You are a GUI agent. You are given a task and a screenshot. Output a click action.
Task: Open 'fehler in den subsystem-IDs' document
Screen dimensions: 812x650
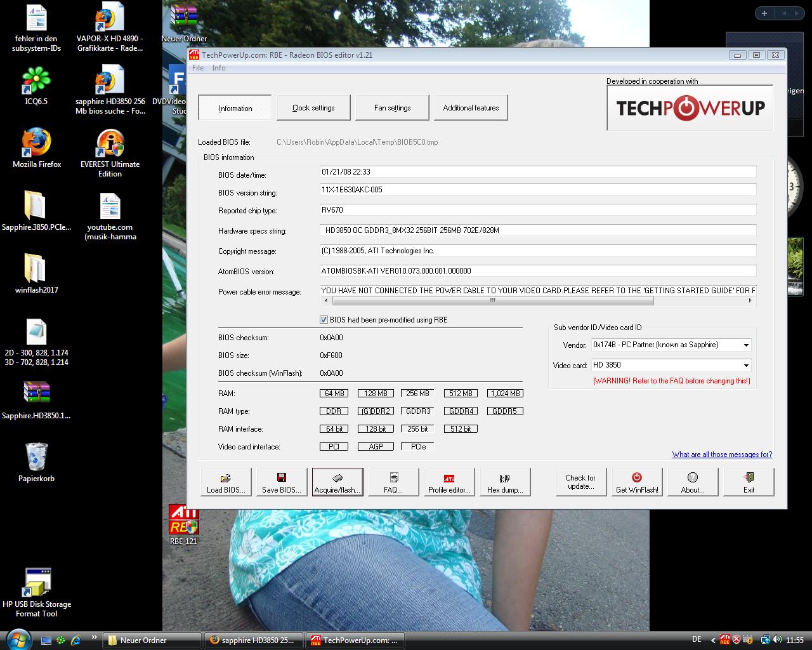[x=36, y=28]
